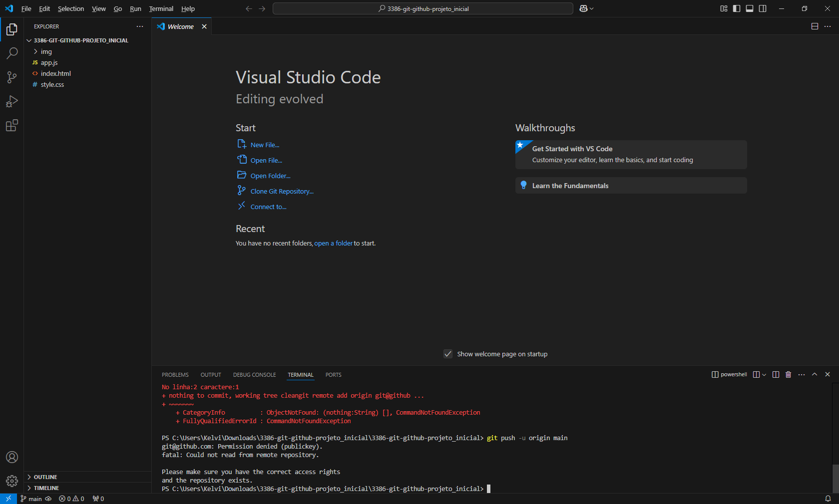The image size is (839, 504).
Task: Toggle Show welcome page on startup
Action: [448, 354]
